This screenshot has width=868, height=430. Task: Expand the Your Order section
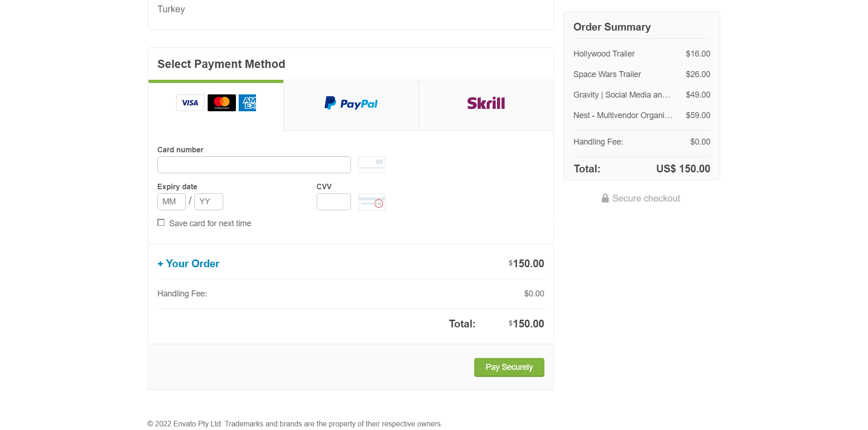click(x=188, y=264)
